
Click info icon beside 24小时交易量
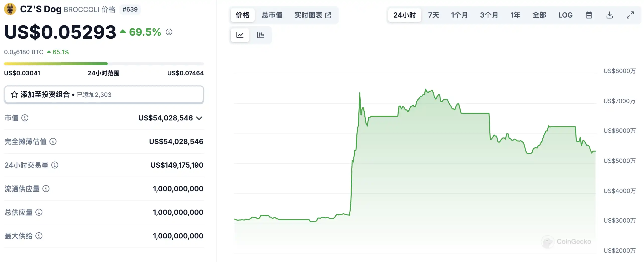coord(55,165)
